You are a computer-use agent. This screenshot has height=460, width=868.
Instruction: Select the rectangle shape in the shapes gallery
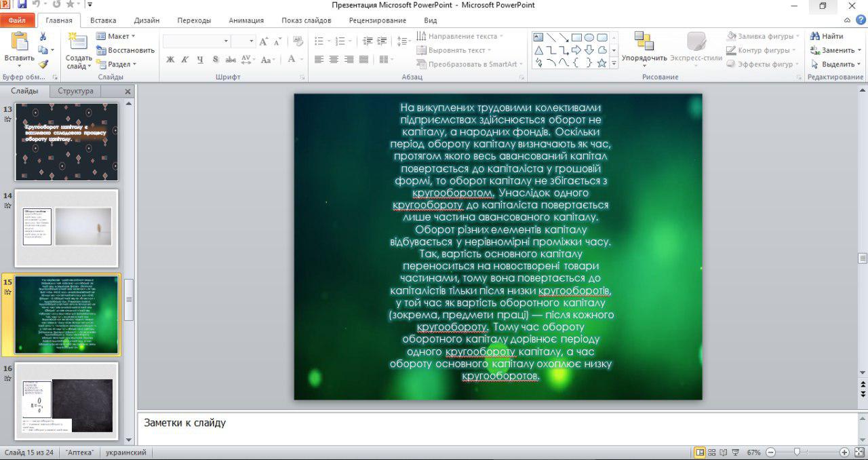pyautogui.click(x=576, y=37)
